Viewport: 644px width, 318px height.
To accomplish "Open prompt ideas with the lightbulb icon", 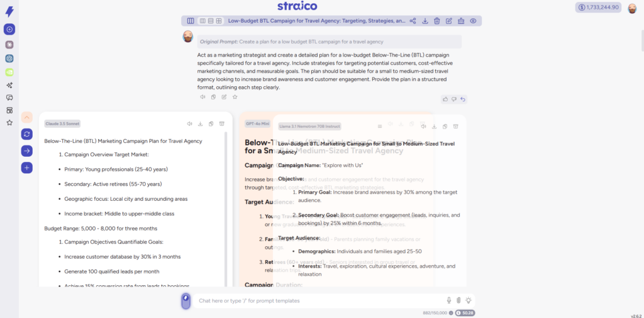I will point(468,301).
